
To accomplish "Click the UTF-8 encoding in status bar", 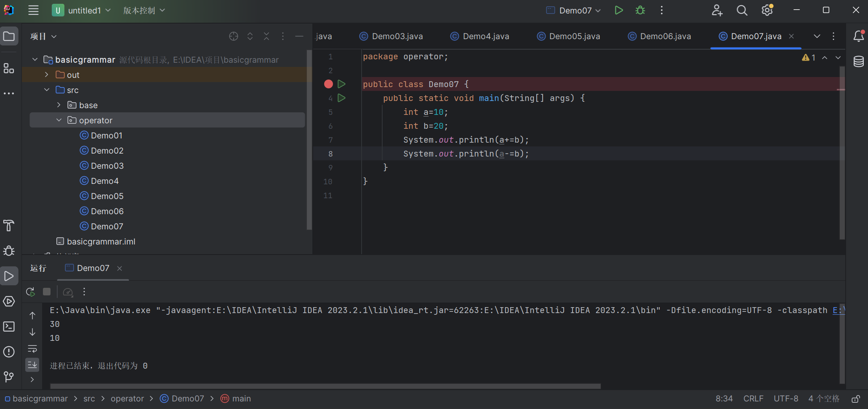I will coord(785,398).
